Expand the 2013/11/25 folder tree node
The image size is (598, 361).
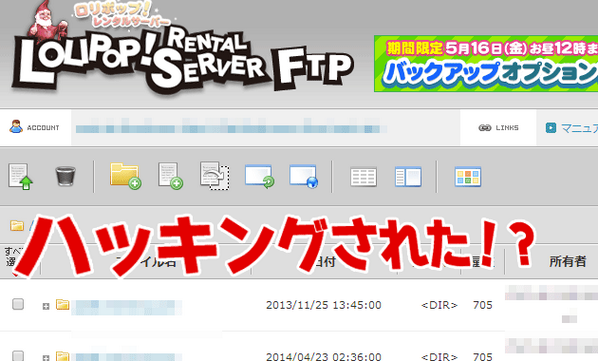pos(46,306)
